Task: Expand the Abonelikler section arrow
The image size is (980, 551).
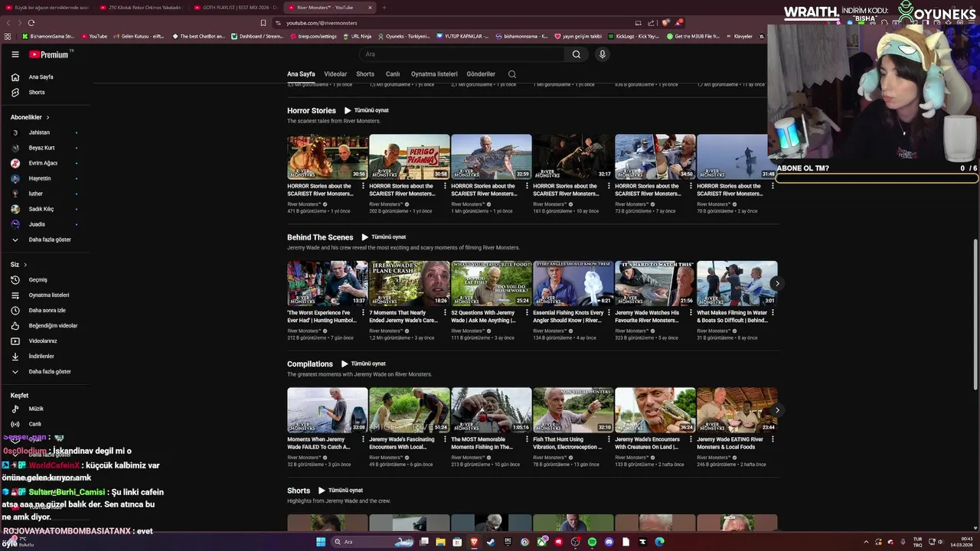Action: (x=47, y=117)
